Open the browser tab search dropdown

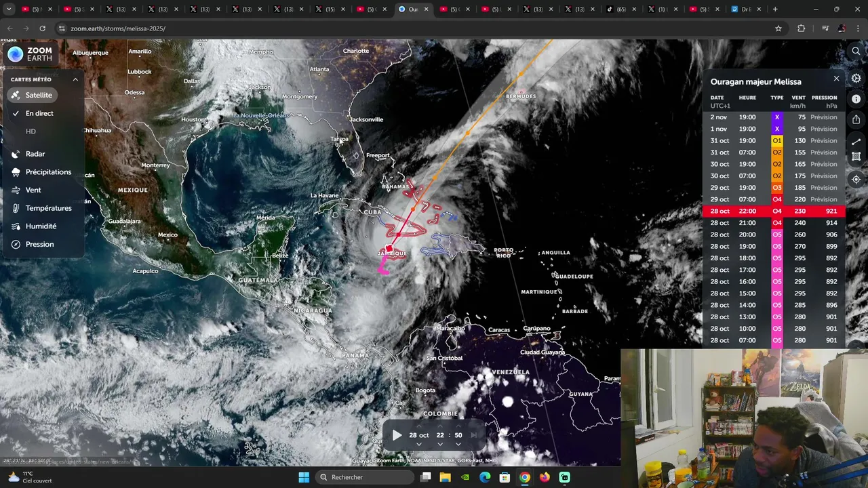tap(9, 9)
